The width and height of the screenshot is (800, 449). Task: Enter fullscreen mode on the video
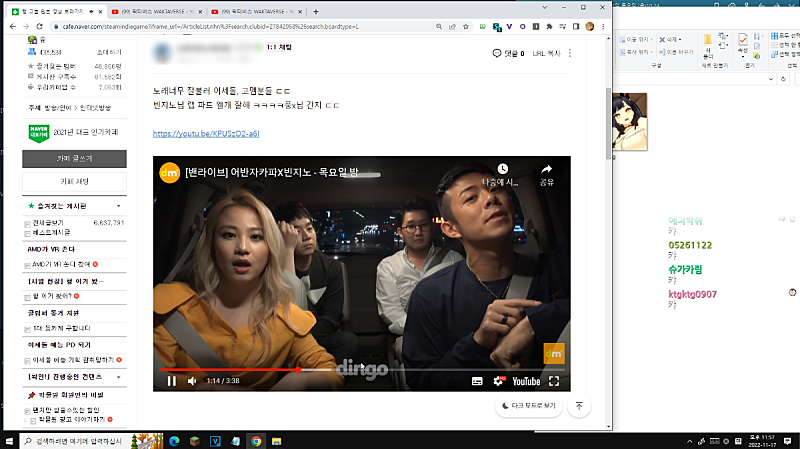click(553, 381)
